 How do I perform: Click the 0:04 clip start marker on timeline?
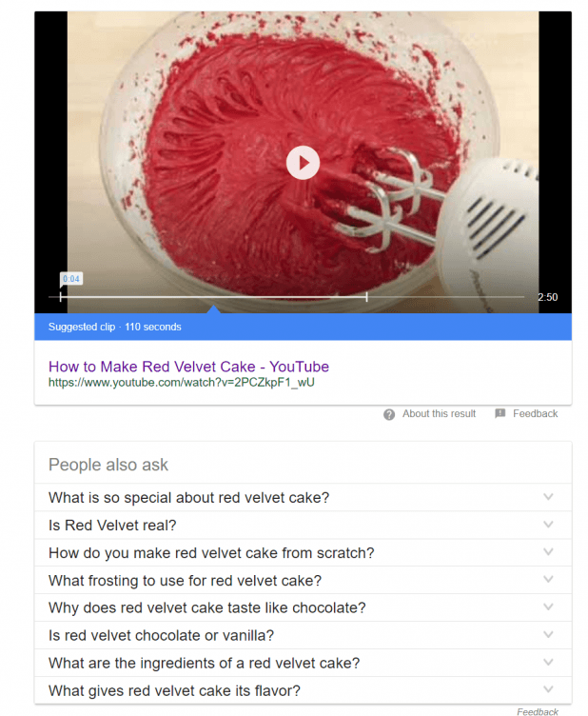pyautogui.click(x=61, y=297)
